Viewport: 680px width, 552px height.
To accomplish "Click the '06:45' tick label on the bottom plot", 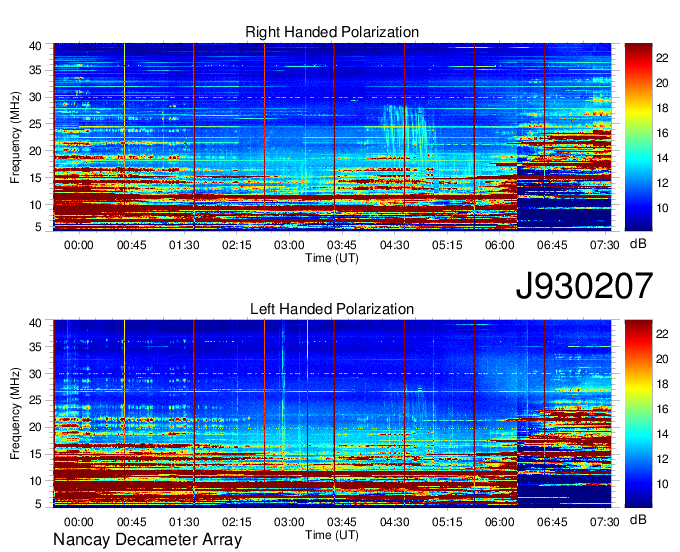I will (552, 522).
